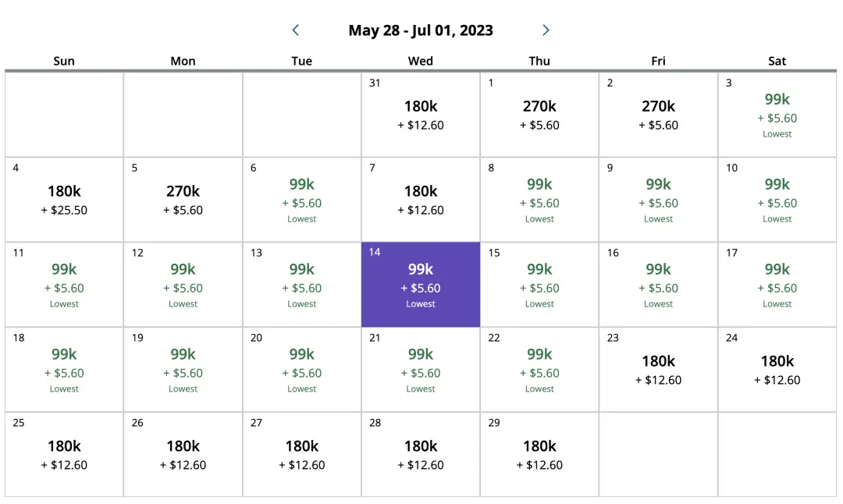The width and height of the screenshot is (843, 504).
Task: Click the highlighted June 14 cell
Action: pyautogui.click(x=421, y=285)
